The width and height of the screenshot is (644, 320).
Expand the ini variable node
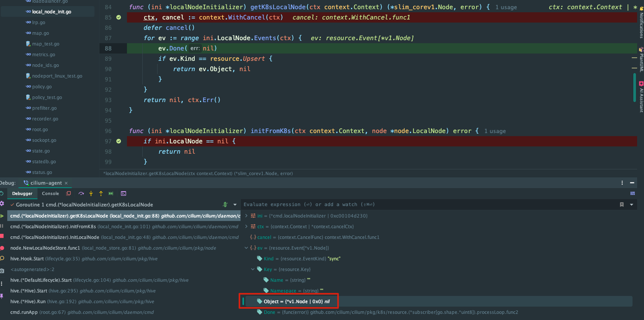(x=246, y=216)
